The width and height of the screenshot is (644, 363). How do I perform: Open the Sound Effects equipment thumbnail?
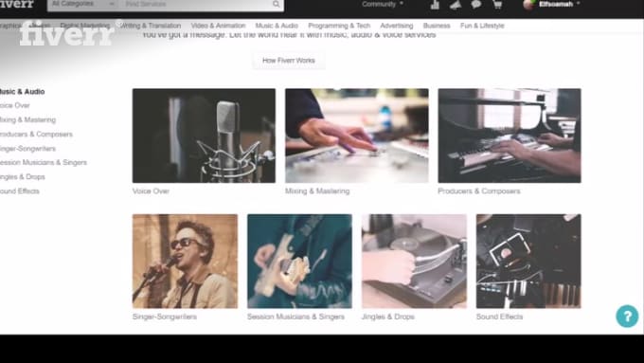(x=528, y=261)
